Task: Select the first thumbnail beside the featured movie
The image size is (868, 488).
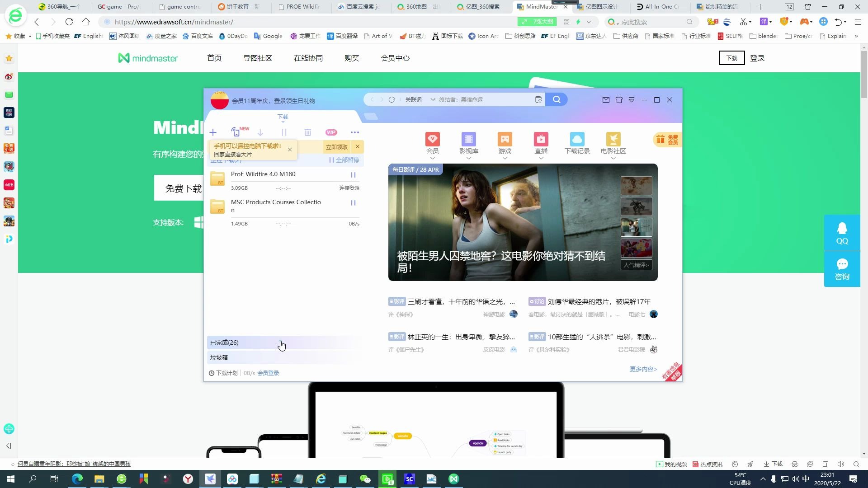Action: [x=636, y=186]
